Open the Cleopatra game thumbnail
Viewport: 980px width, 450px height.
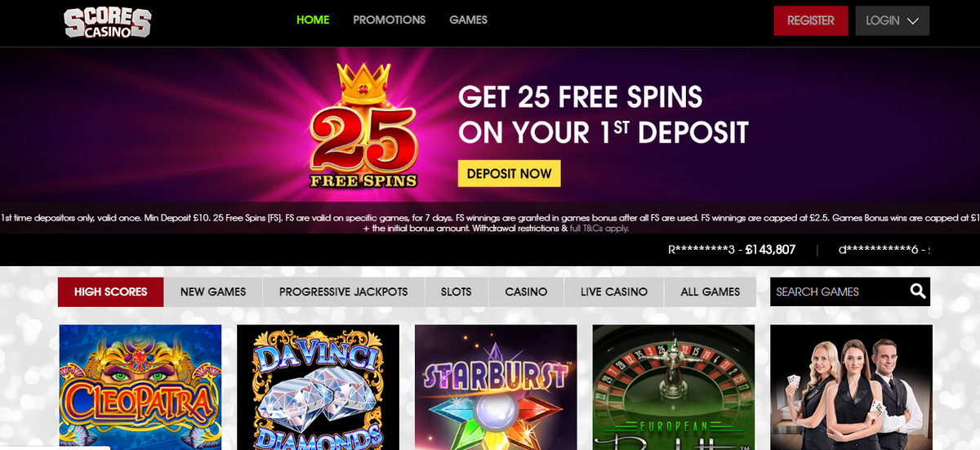click(140, 387)
